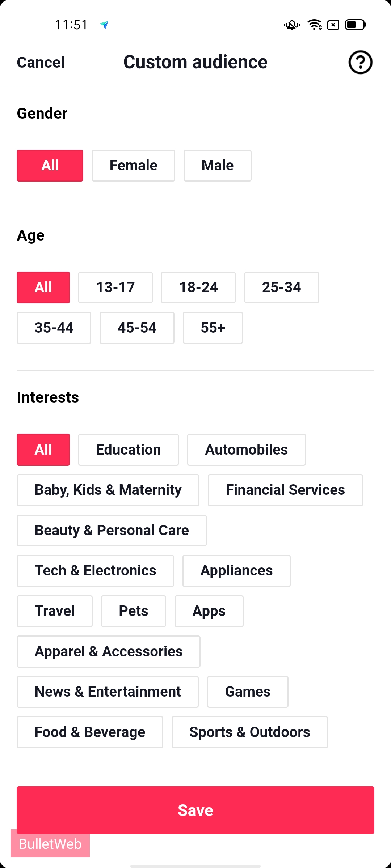Select Sports & Outdoors interest

[x=249, y=732]
